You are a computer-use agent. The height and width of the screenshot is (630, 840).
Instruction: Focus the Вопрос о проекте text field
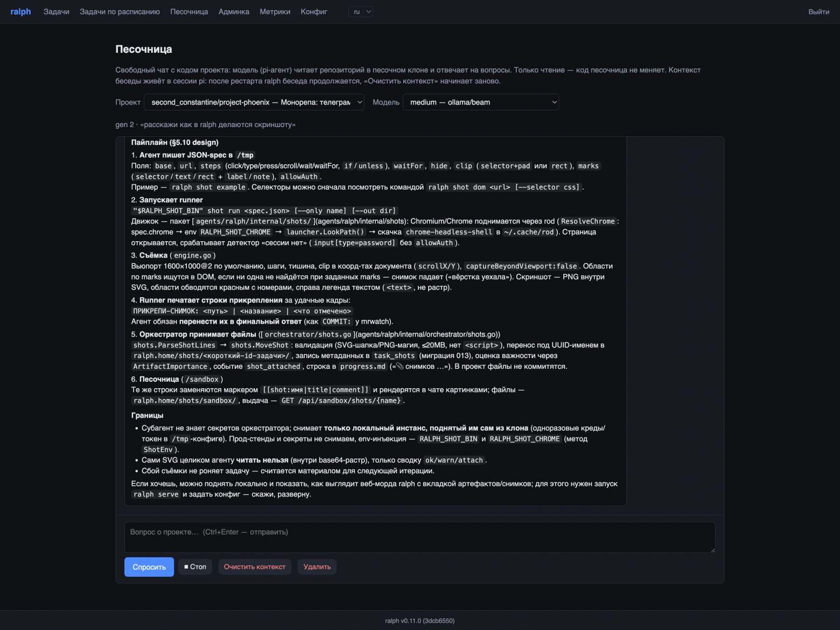point(419,537)
